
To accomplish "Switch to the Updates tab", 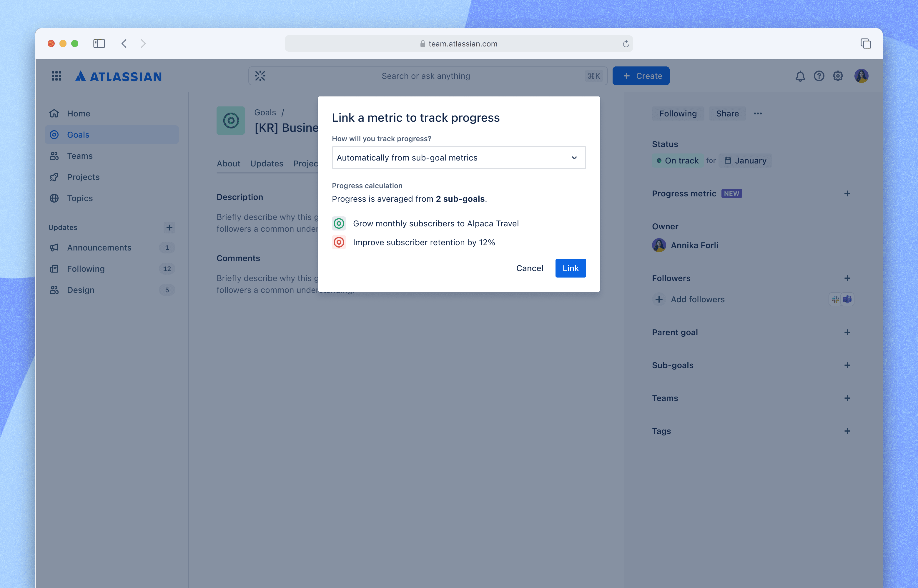I will [267, 164].
